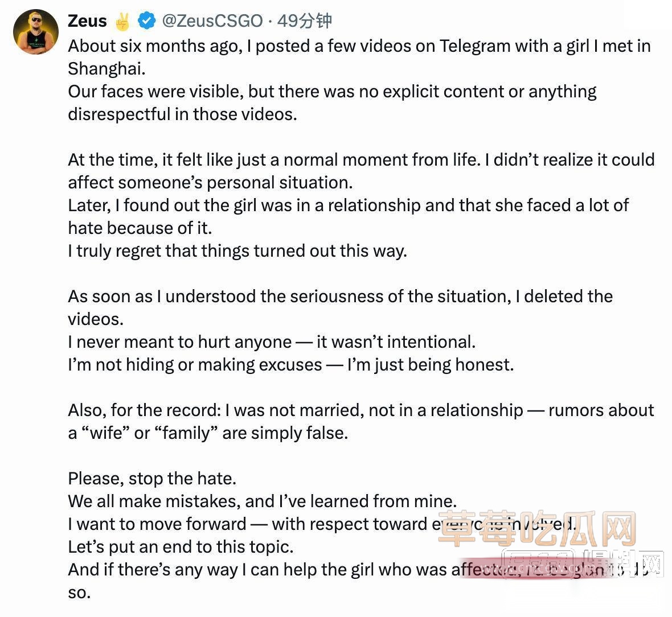The width and height of the screenshot is (672, 617).
Task: Click the line "Also, for the record"
Action: click(361, 410)
